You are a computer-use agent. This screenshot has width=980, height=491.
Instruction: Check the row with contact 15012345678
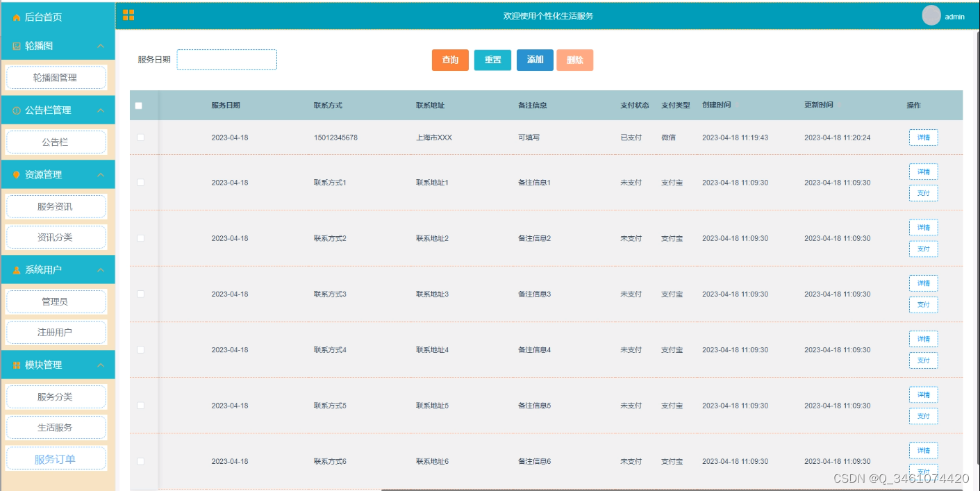(x=140, y=138)
